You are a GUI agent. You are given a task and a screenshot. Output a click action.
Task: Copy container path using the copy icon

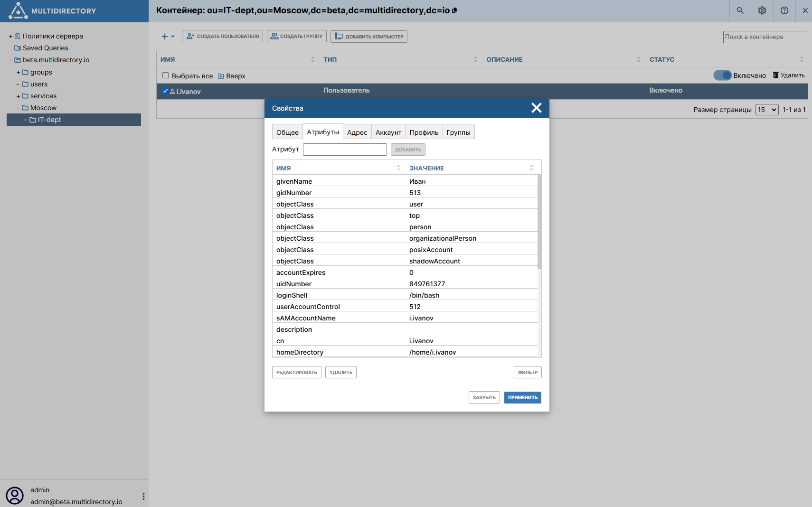tap(454, 10)
